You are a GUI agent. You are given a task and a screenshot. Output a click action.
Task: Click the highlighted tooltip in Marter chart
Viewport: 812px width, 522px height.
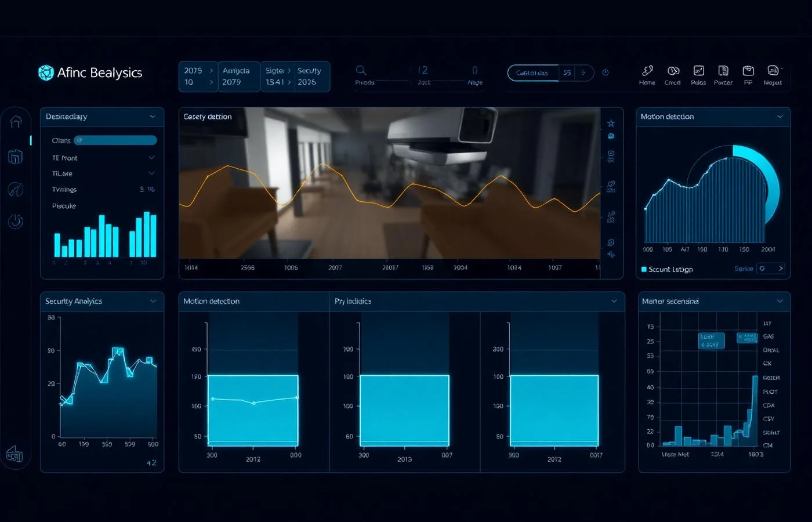(x=711, y=340)
